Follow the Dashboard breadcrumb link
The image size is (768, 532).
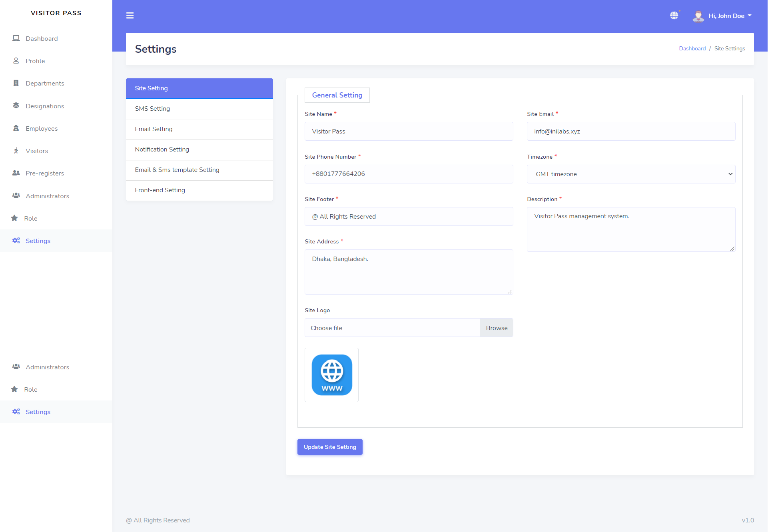pos(692,48)
